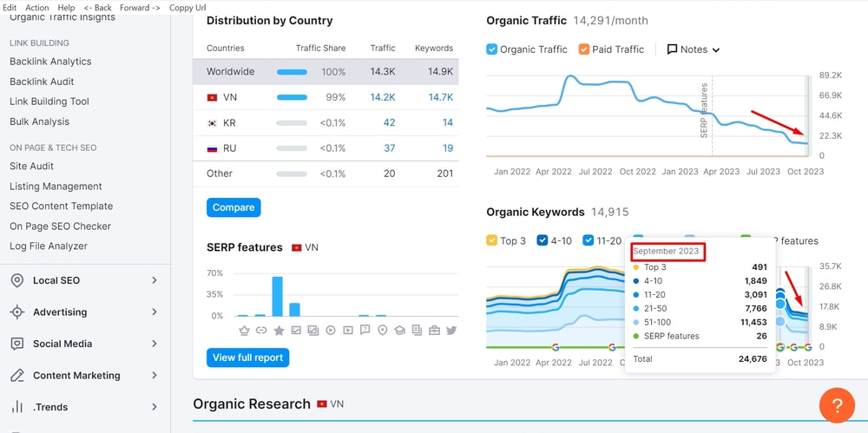Click the knowledge graduation cap icon
Screen dimensions: 868x433
click(399, 331)
